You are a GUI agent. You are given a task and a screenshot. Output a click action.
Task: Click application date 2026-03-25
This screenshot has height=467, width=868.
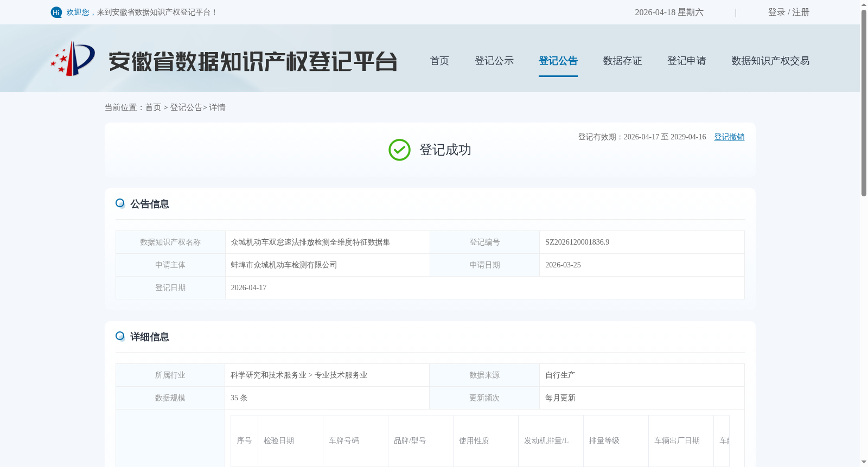(563, 265)
